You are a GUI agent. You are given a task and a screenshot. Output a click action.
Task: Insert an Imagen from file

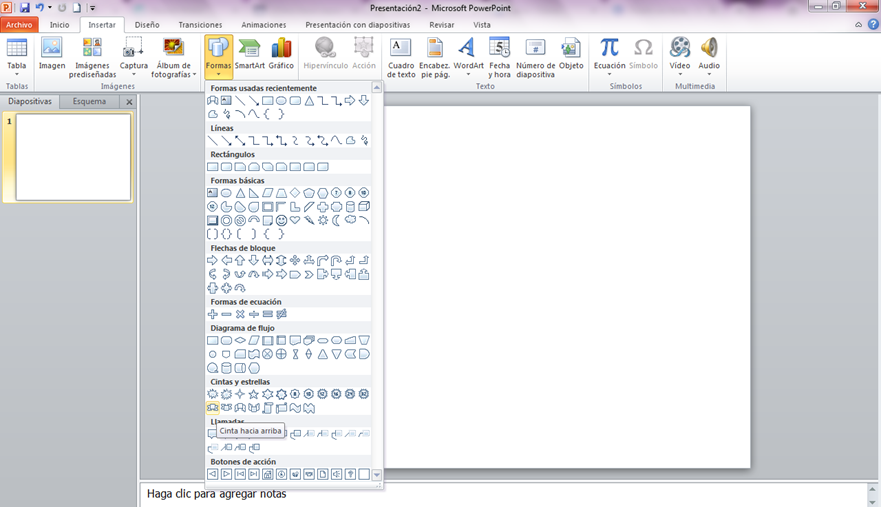[52, 55]
